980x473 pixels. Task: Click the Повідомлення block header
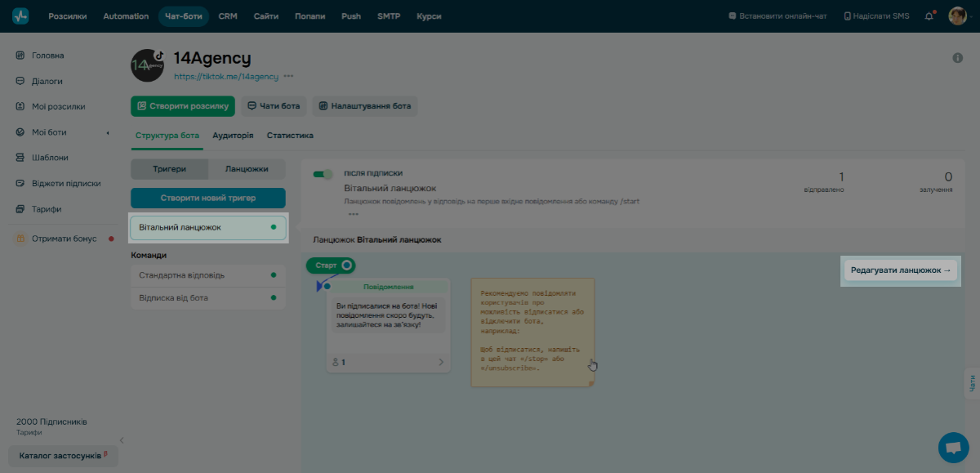click(x=389, y=287)
